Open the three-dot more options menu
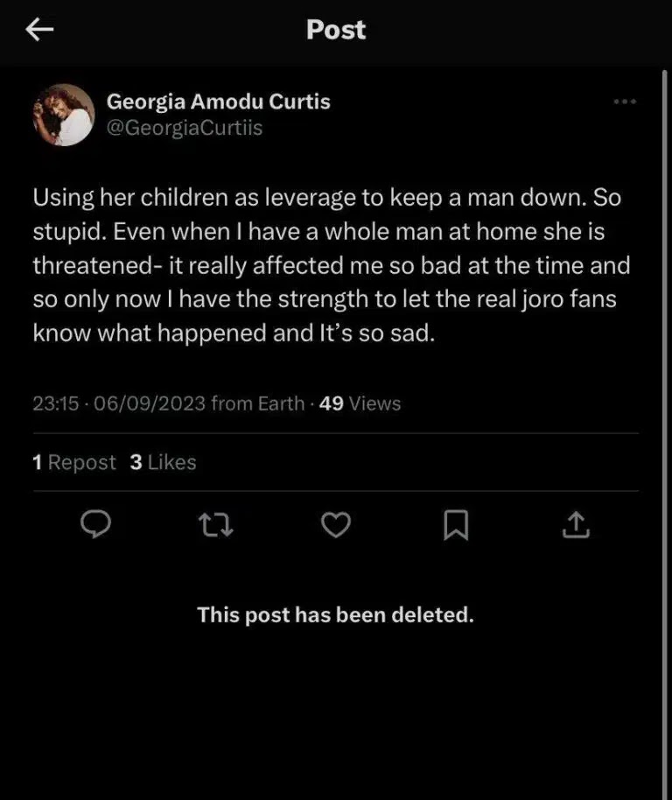The image size is (672, 800). [x=625, y=102]
